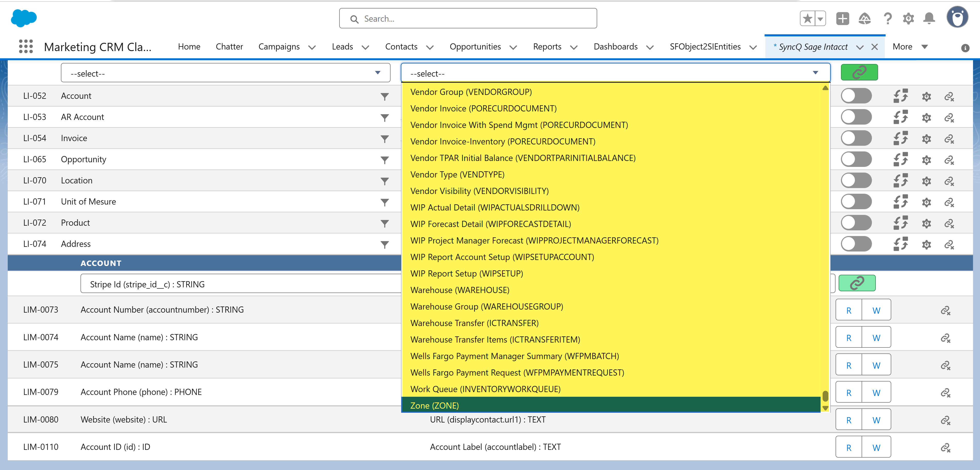Click the dropdown list scroll-down arrow
The height and width of the screenshot is (470, 980).
tap(825, 408)
